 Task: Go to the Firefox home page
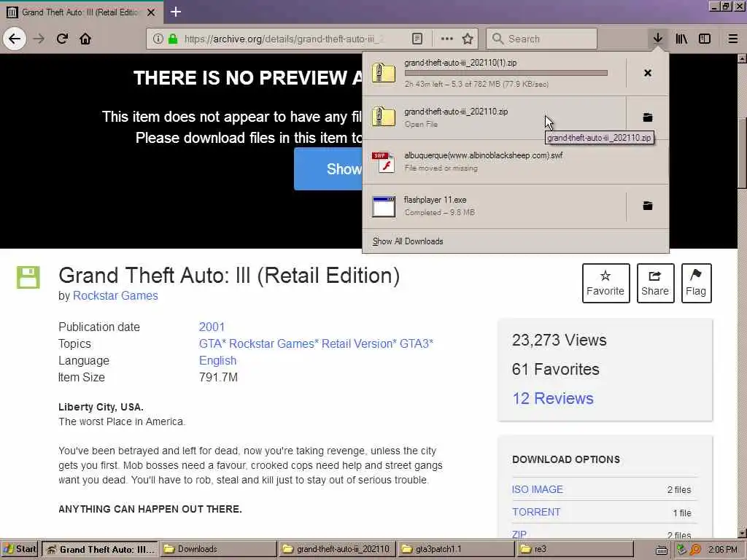(85, 39)
